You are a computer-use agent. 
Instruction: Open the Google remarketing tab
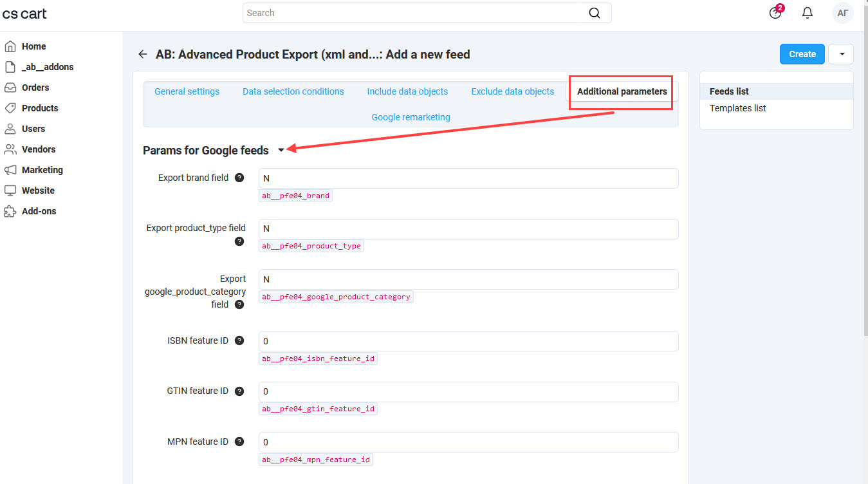(411, 118)
